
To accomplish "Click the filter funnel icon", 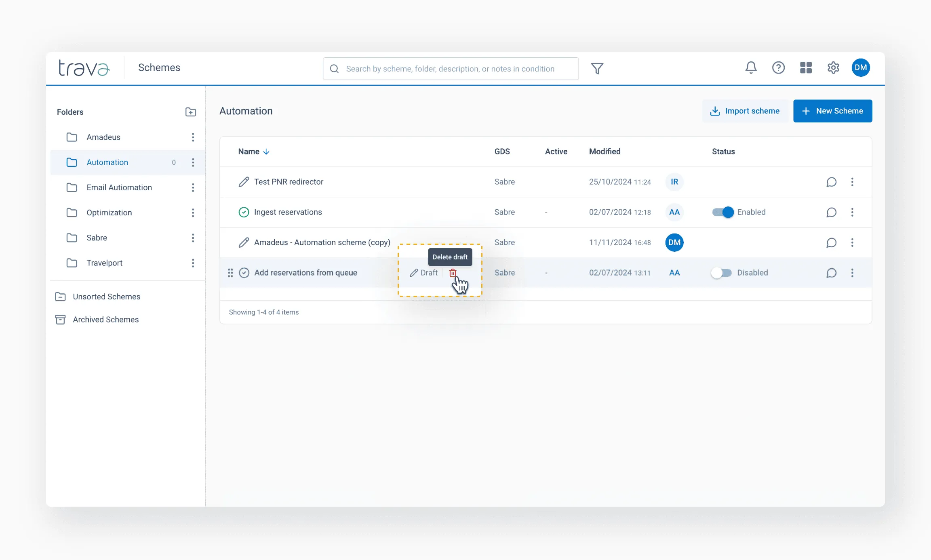I will tap(597, 69).
